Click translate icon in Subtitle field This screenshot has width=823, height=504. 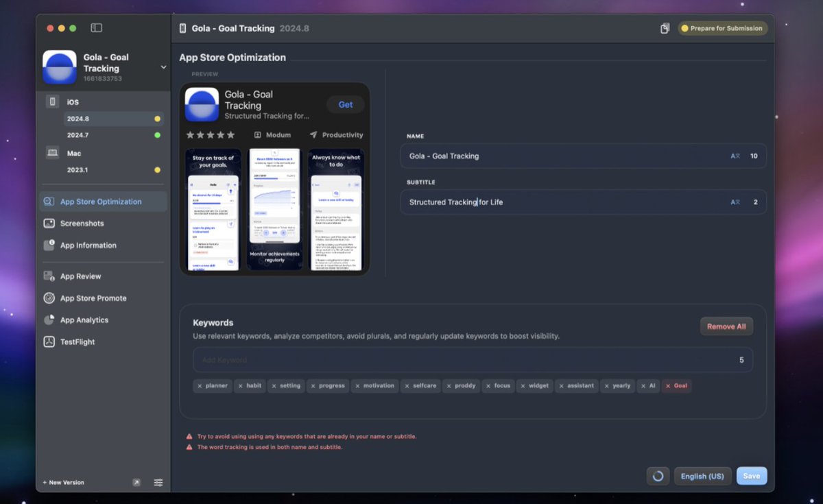pos(735,202)
